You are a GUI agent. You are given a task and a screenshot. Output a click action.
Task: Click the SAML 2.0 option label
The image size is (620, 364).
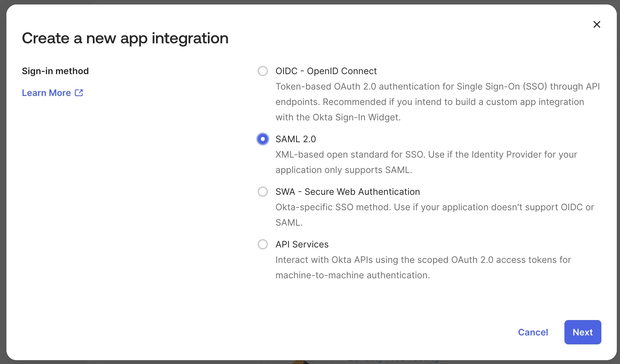pyautogui.click(x=296, y=139)
